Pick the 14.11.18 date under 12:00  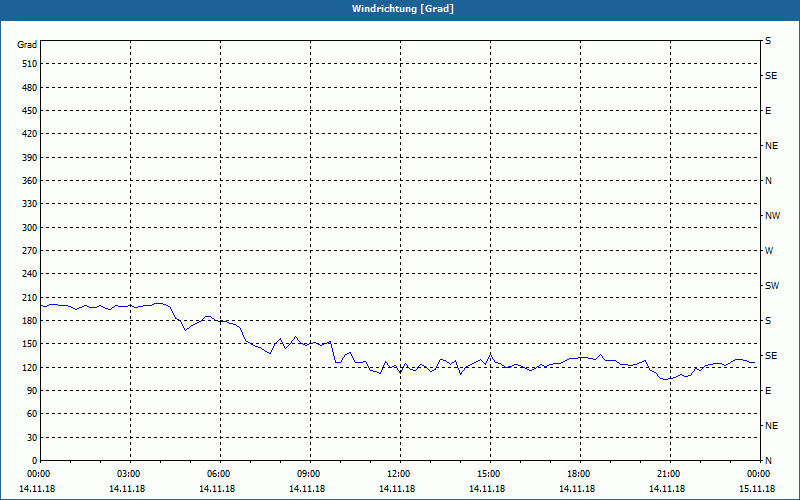397,489
